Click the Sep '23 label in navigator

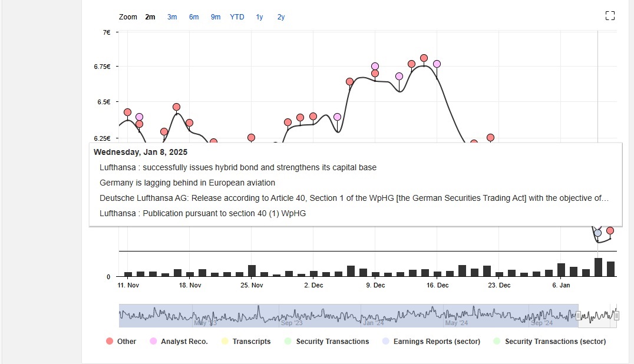[x=292, y=323]
